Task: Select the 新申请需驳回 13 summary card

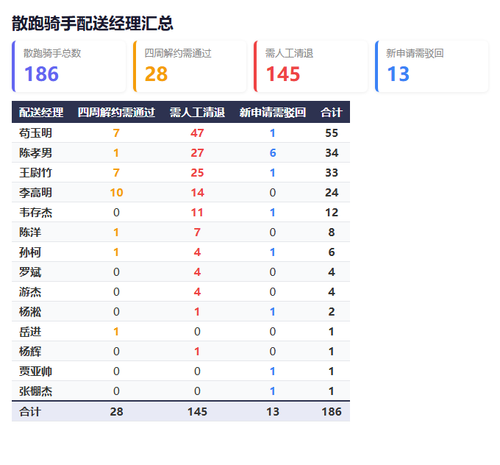Action: coord(432,66)
